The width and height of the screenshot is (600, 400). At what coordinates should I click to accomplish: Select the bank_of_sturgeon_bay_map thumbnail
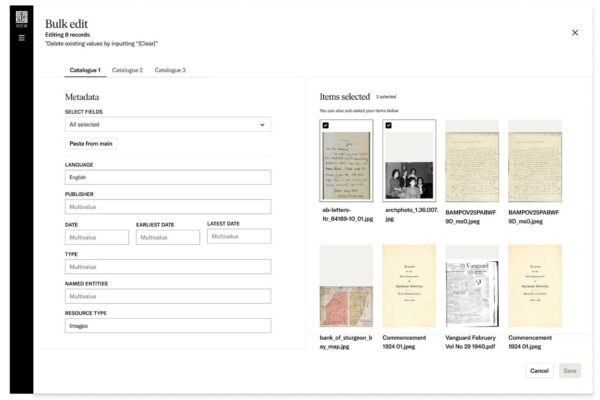[x=346, y=286]
